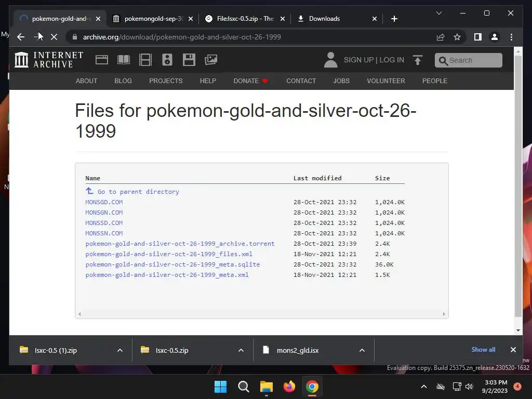Open the _files.xml link

coord(169,254)
